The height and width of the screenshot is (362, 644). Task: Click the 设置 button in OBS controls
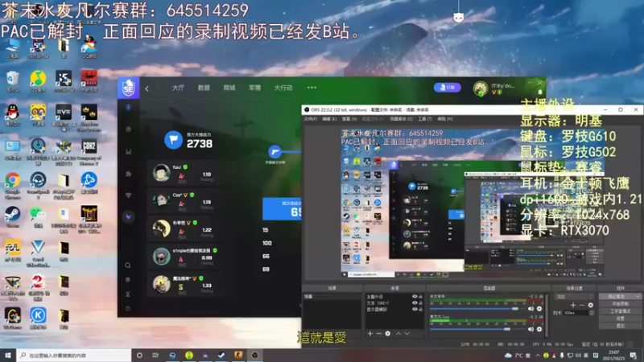[620, 319]
